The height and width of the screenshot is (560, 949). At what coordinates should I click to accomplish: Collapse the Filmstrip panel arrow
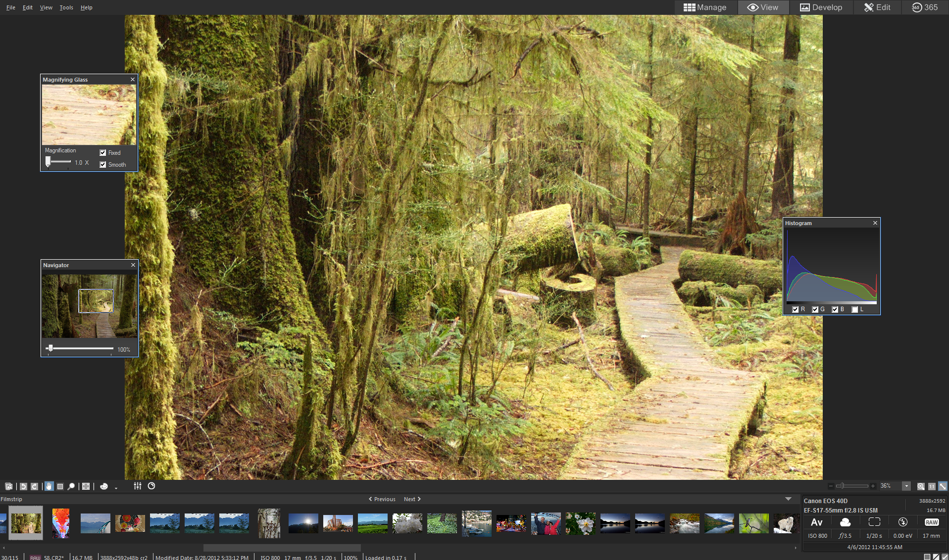click(788, 499)
